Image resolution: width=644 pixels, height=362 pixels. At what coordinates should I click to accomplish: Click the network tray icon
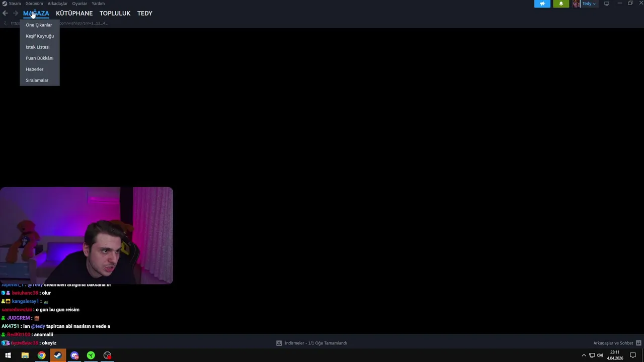(x=592, y=355)
